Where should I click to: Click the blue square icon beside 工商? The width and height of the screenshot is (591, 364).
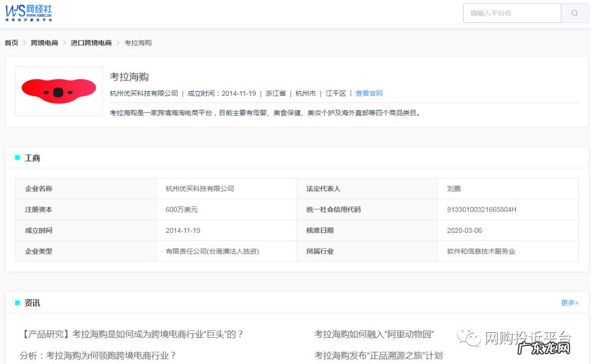17,157
